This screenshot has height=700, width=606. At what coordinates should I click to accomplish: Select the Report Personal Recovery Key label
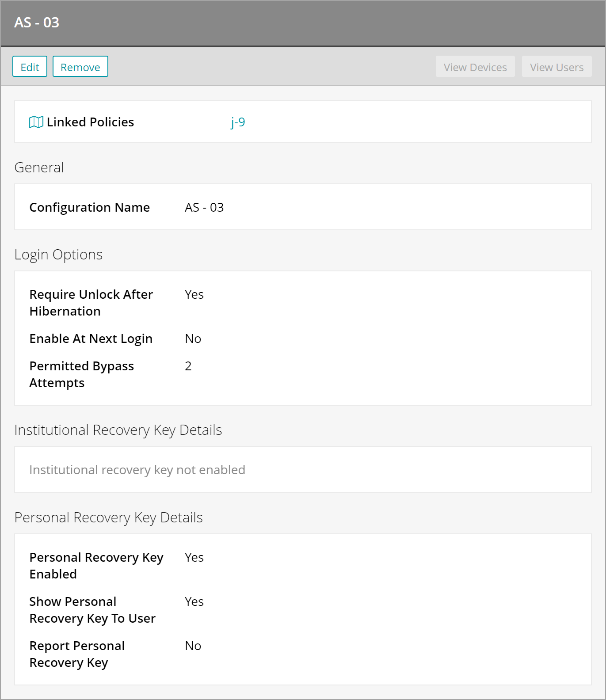77,654
